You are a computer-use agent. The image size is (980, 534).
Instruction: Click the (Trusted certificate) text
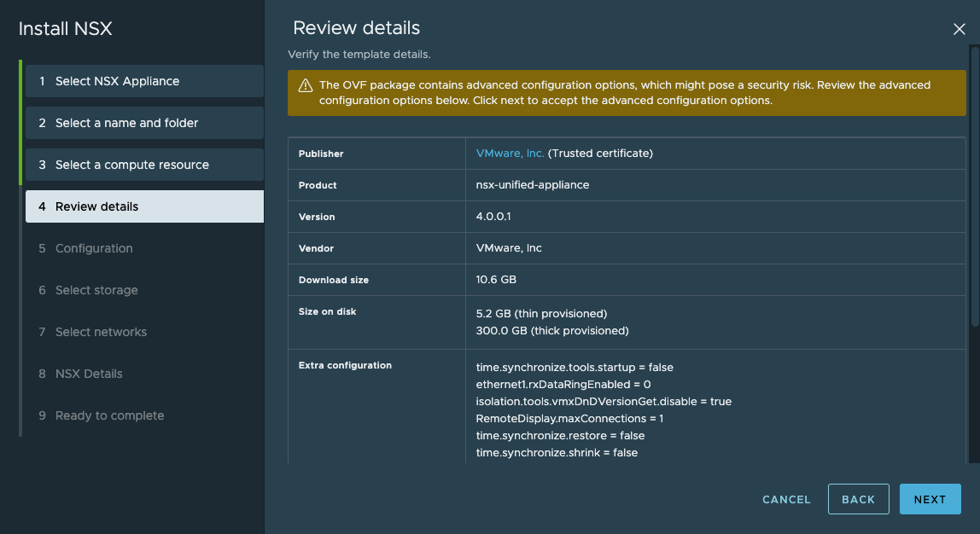[x=600, y=153]
